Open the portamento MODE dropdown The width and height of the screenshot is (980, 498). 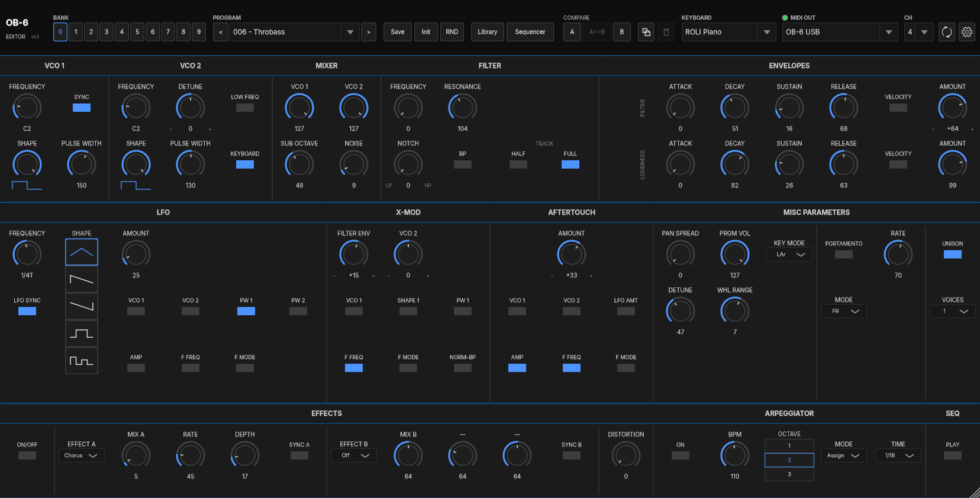point(844,311)
